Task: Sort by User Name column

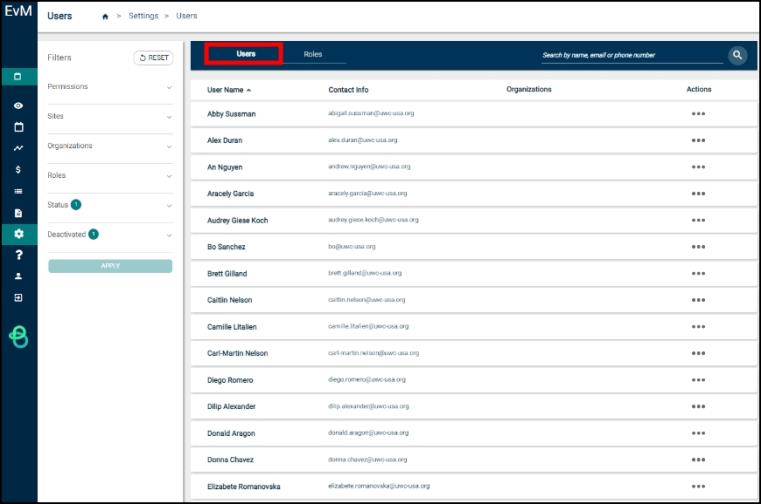Action: click(229, 90)
